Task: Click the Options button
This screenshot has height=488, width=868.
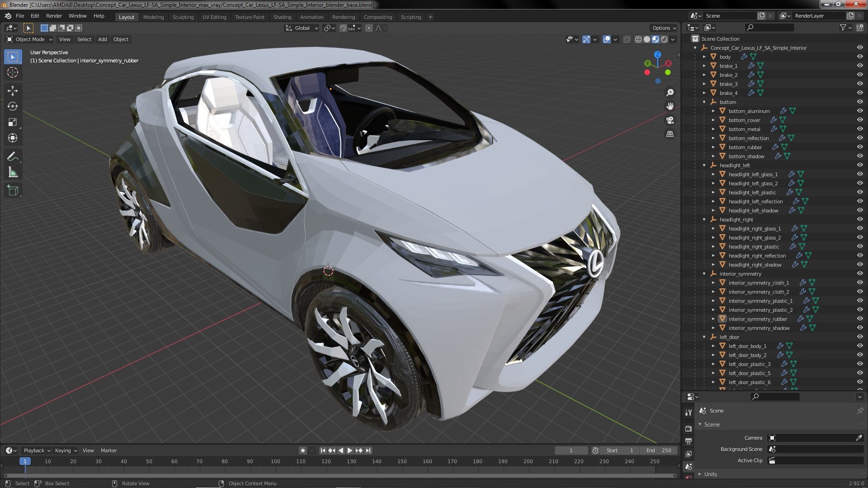Action: [664, 28]
